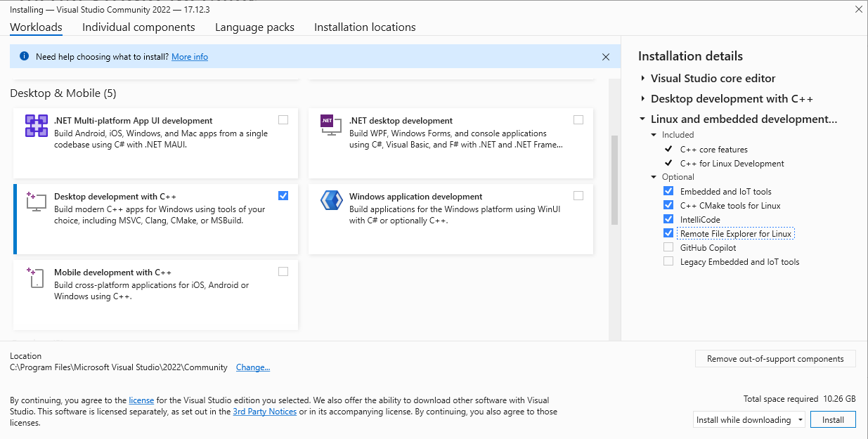Open the Install while downloading dropdown

(x=749, y=420)
